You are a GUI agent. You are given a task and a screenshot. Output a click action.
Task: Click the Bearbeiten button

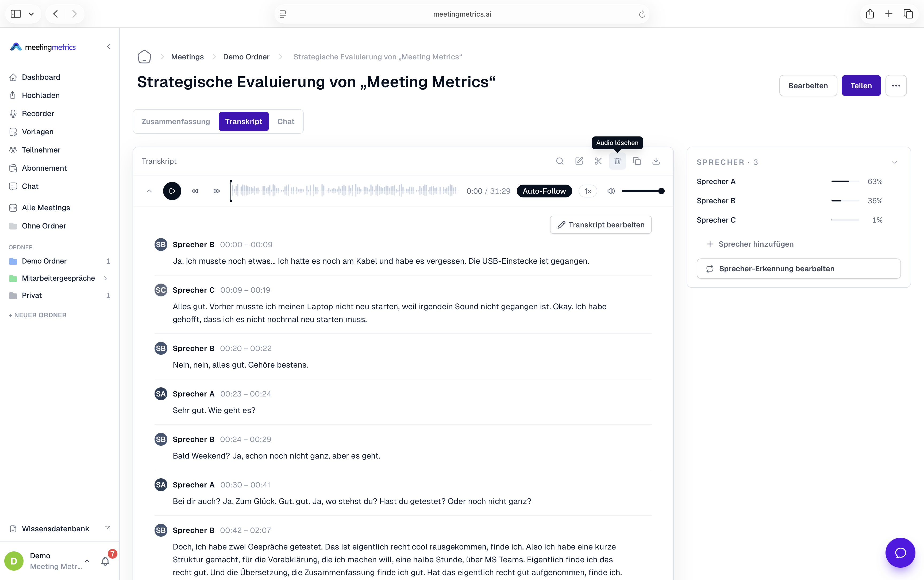coord(808,86)
